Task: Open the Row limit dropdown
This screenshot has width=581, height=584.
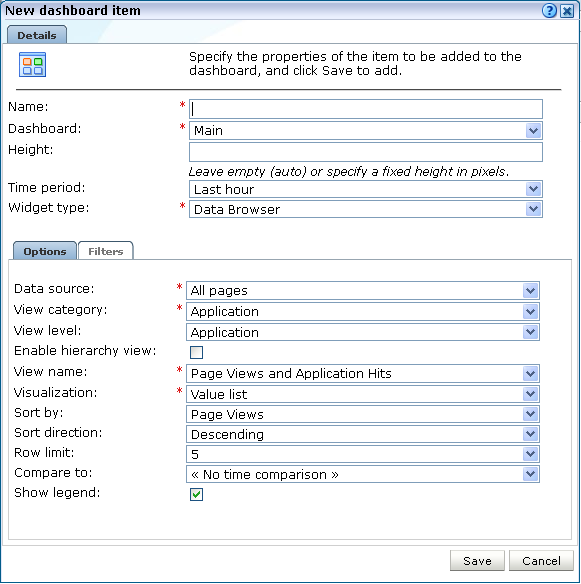Action: click(363, 454)
